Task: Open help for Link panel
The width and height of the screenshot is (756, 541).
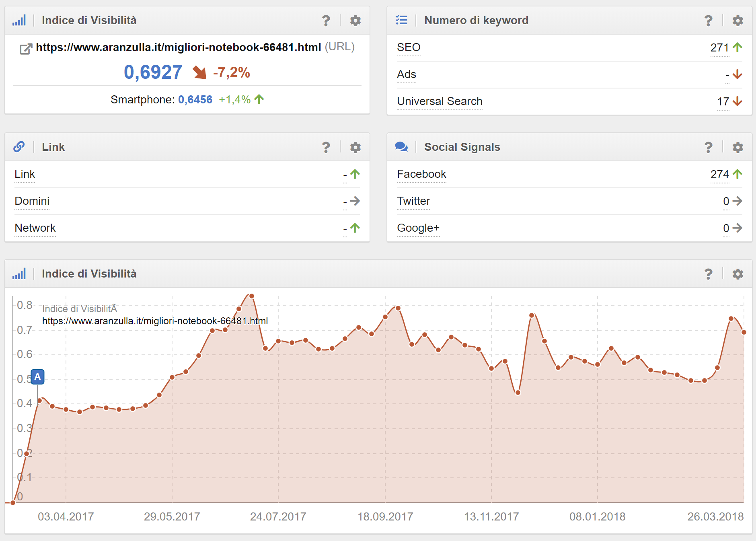Action: coord(326,147)
